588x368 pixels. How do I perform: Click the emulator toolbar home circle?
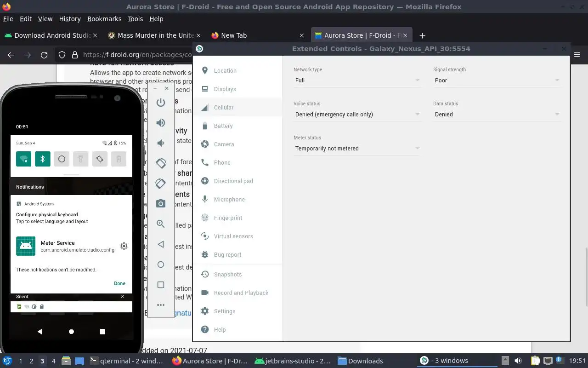pos(161,264)
